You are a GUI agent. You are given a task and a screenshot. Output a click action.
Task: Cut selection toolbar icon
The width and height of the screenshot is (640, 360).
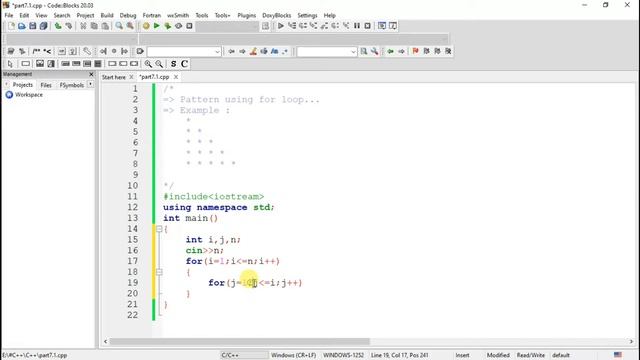click(x=83, y=26)
